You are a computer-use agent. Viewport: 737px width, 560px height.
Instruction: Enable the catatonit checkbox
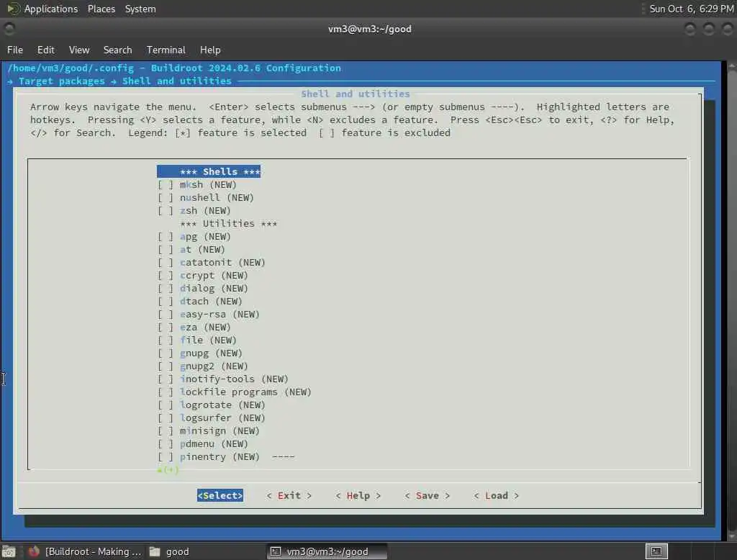click(x=165, y=263)
